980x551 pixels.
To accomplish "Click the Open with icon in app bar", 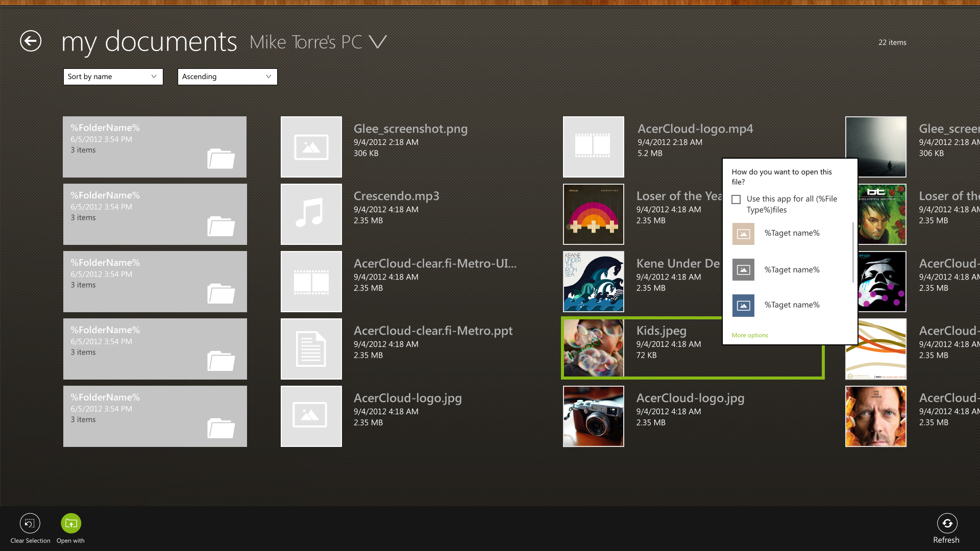I will click(70, 523).
